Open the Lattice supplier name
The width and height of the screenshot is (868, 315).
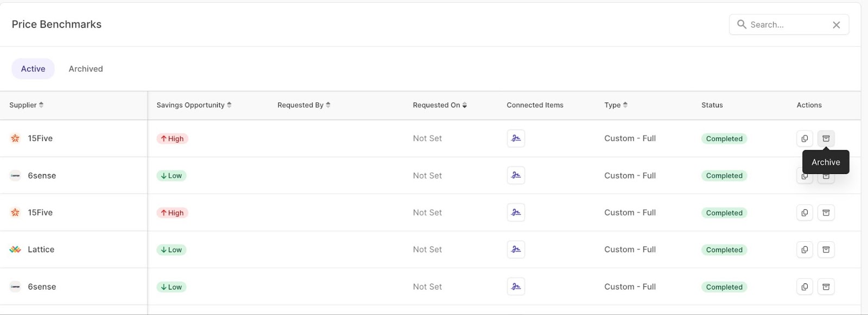(x=41, y=249)
